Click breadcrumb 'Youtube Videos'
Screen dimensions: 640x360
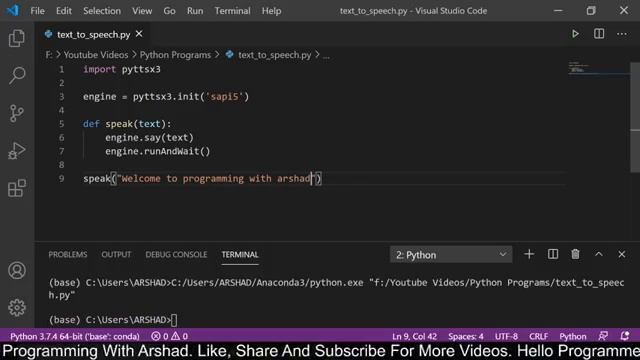point(96,55)
